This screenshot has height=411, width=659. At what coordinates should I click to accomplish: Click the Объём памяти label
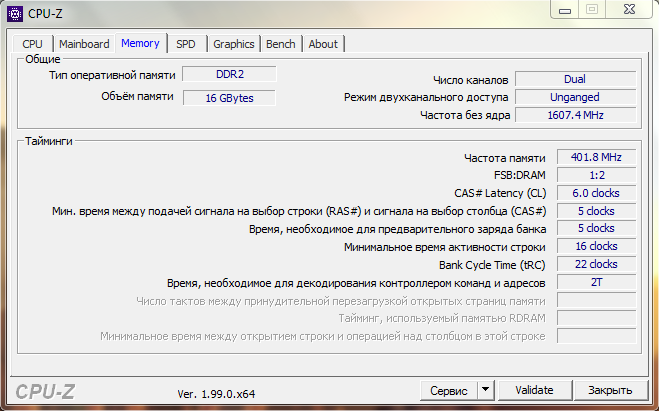click(137, 97)
